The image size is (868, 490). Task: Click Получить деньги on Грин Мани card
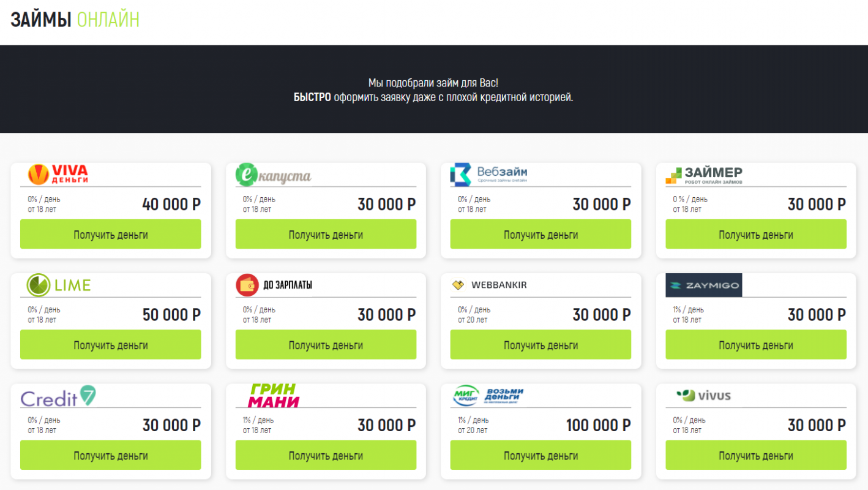tap(326, 456)
